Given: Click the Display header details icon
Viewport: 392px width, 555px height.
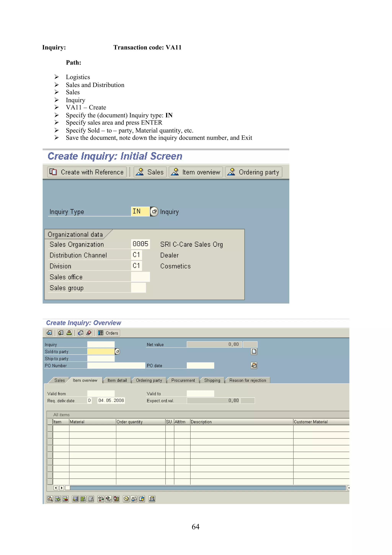Looking at the screenshot, I should tap(61, 333).
